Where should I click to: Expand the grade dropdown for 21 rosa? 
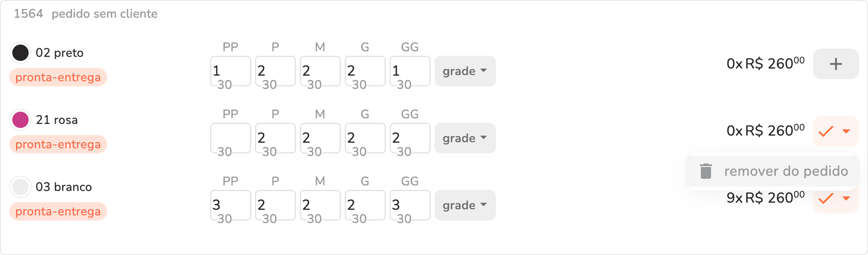[x=465, y=138]
